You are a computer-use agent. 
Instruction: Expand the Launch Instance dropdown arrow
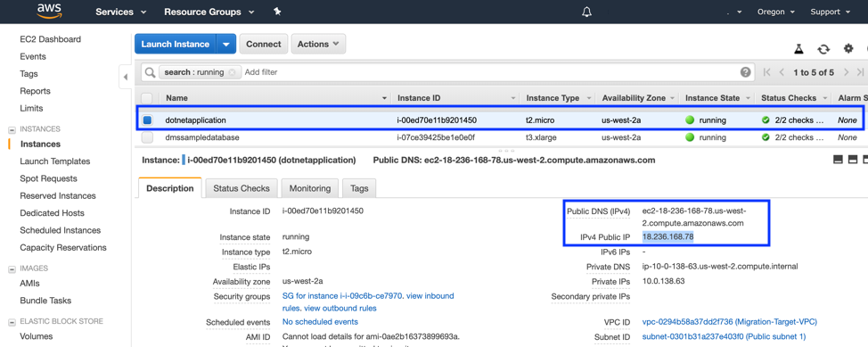(226, 45)
